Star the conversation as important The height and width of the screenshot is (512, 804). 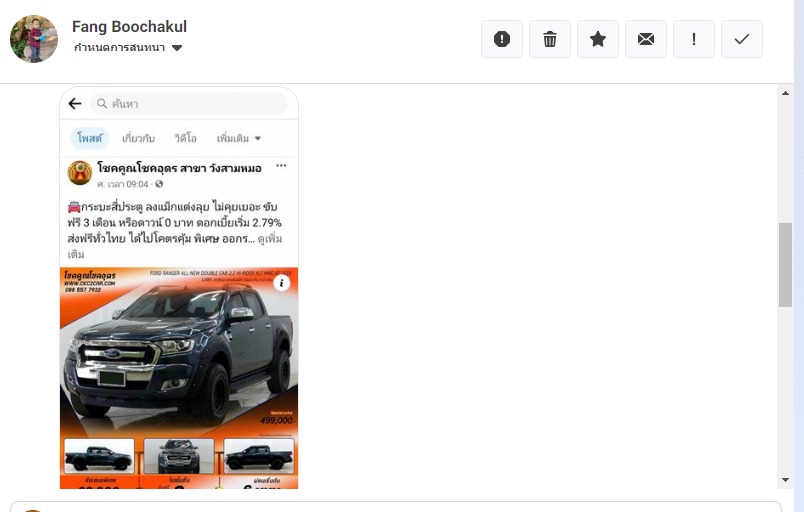pos(598,39)
